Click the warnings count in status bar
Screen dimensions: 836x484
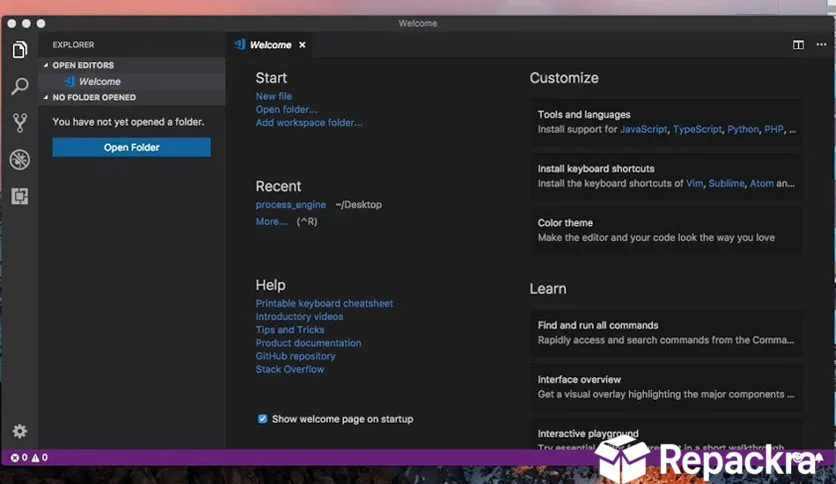click(39, 457)
